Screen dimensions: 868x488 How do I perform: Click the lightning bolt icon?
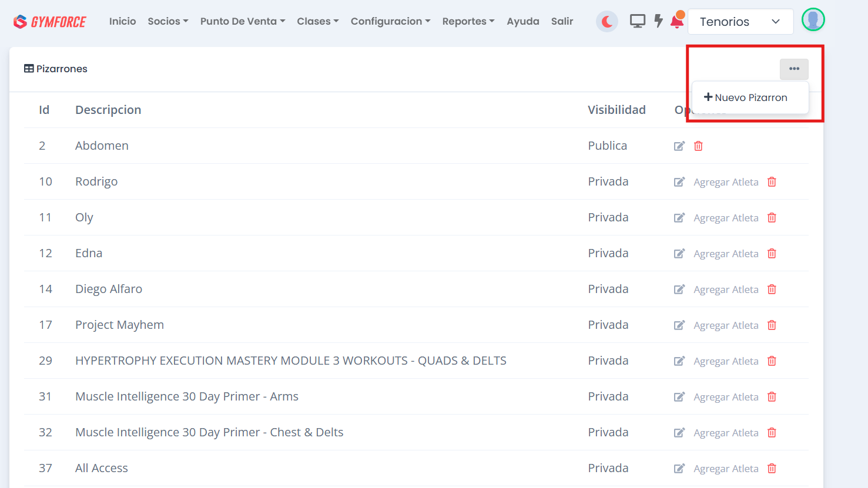(658, 21)
